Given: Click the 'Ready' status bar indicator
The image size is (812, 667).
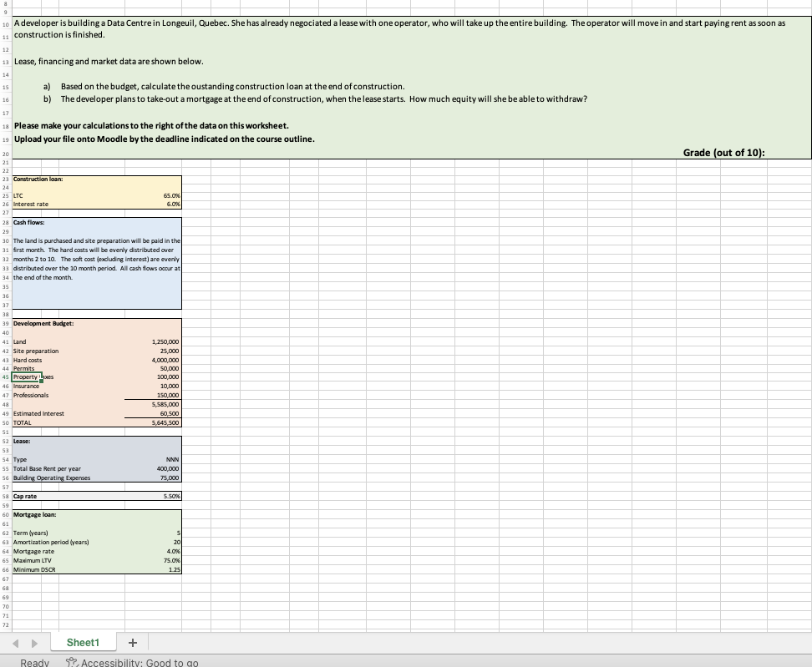Looking at the screenshot, I should pos(35,663).
